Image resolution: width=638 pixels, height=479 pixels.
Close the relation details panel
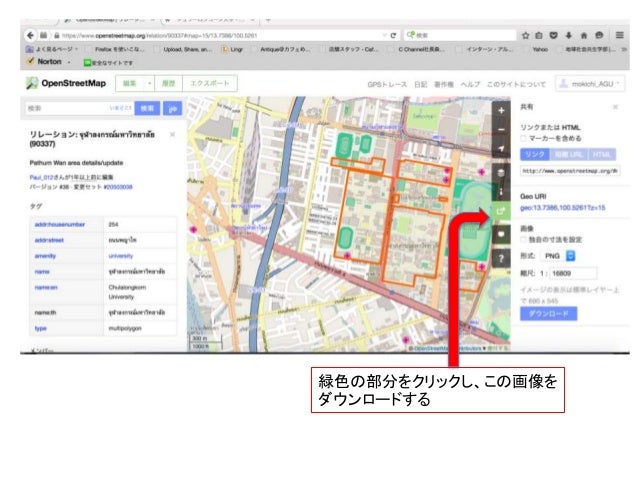click(x=173, y=134)
